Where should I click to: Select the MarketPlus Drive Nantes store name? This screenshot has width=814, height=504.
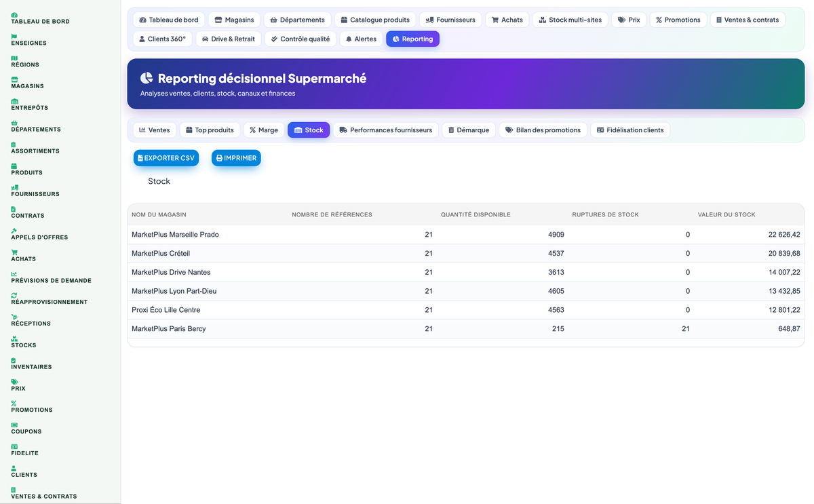pos(171,273)
